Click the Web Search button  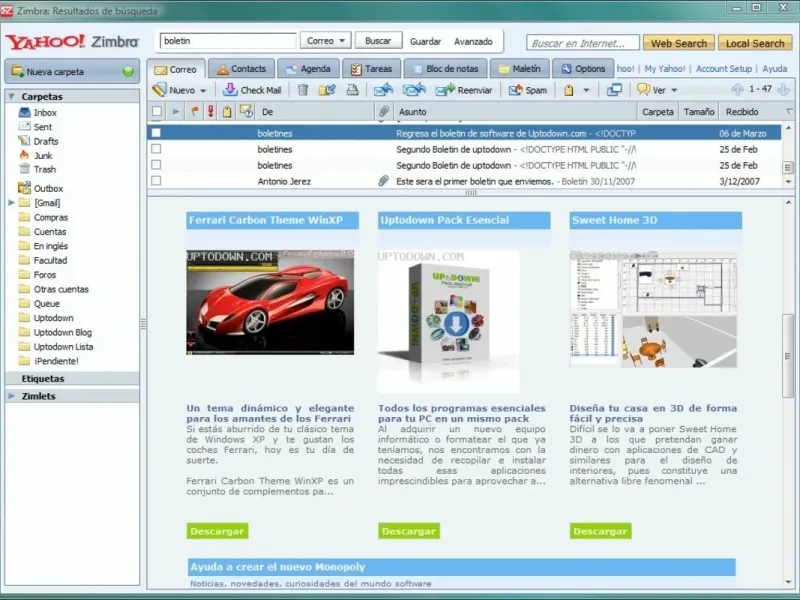(x=678, y=43)
